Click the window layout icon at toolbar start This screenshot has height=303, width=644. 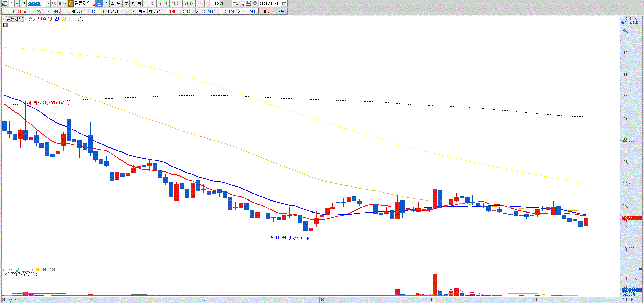coord(5,3)
